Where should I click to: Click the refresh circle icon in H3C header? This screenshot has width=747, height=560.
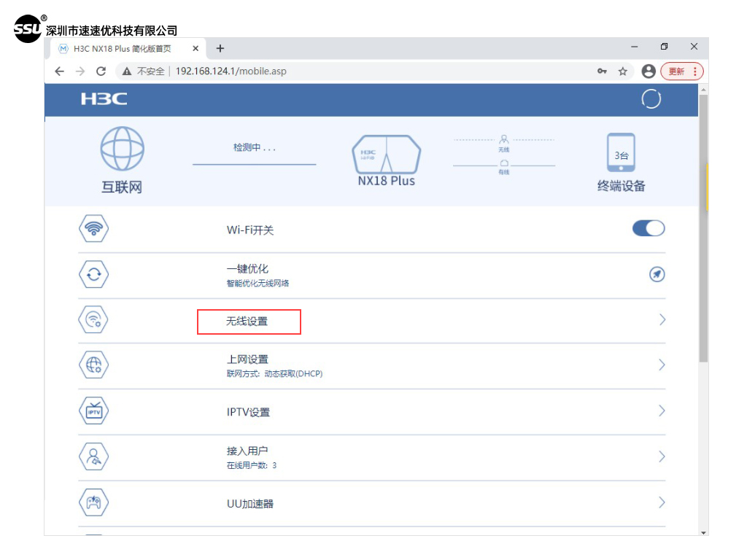tap(651, 99)
